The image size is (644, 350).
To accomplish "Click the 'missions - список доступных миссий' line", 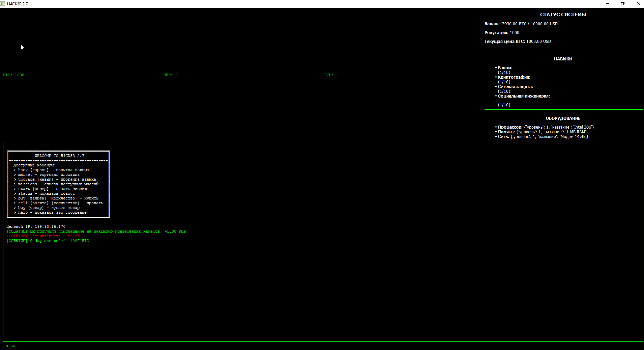I will (56, 184).
